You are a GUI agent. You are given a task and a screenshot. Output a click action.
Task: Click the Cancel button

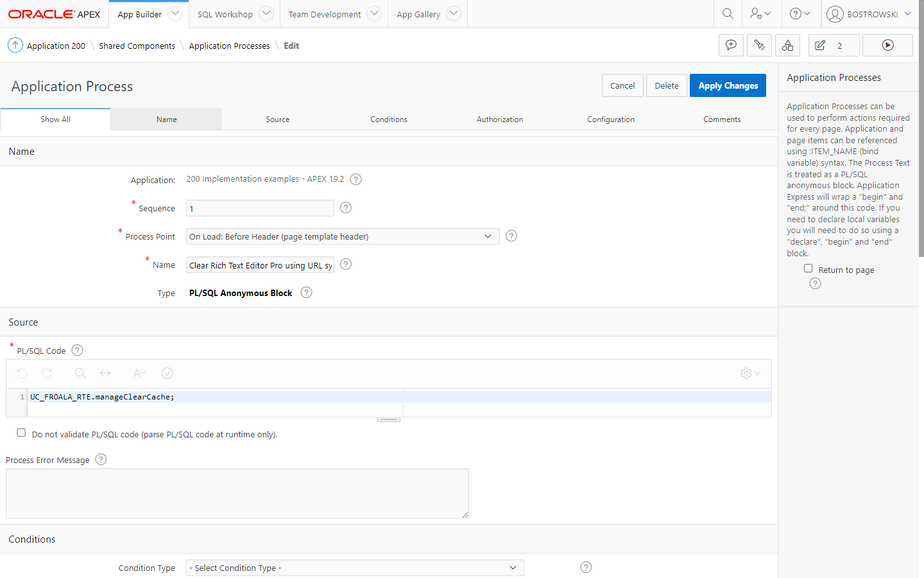coord(622,85)
